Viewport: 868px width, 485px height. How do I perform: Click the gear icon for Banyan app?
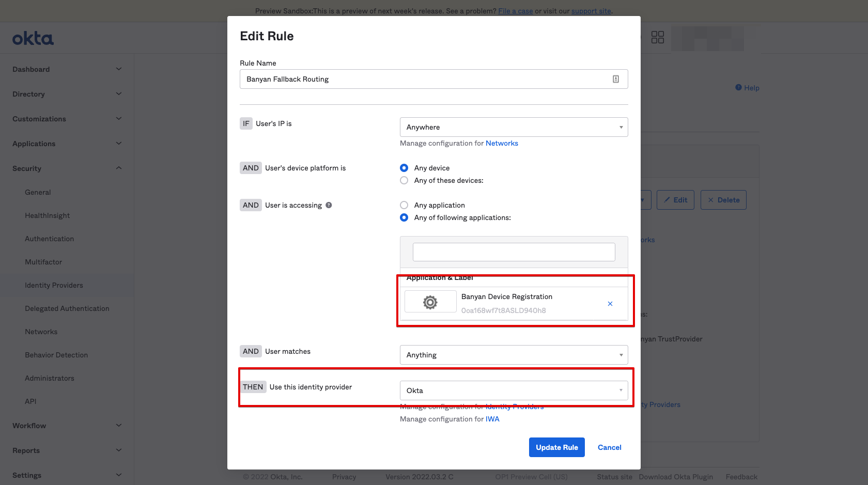point(430,302)
